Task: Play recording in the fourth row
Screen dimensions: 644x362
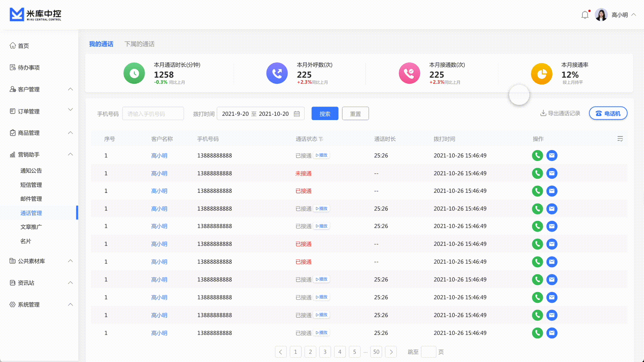Action: click(x=322, y=208)
